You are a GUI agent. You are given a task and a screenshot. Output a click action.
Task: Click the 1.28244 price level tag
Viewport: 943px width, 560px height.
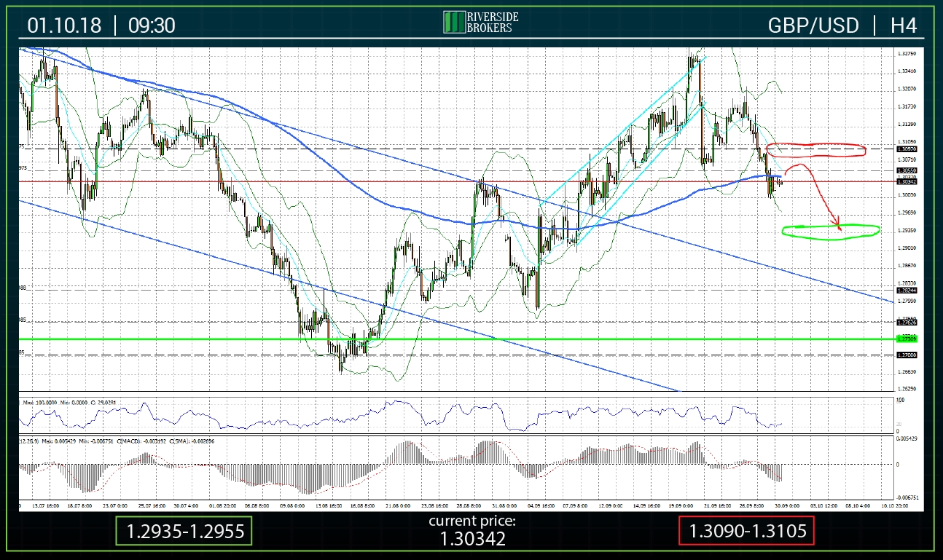point(907,290)
